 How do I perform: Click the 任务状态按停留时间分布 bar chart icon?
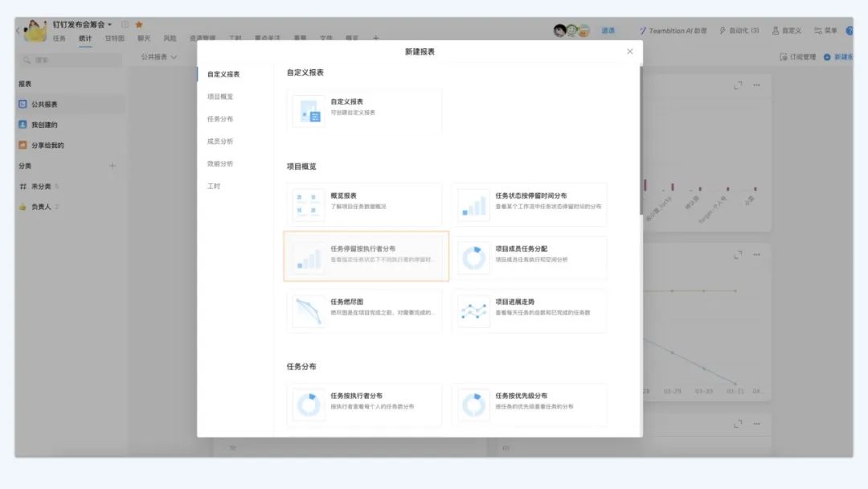tap(473, 205)
